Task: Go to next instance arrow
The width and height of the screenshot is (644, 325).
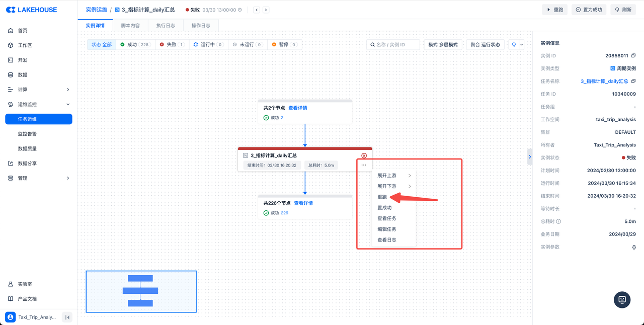Action: (x=266, y=10)
